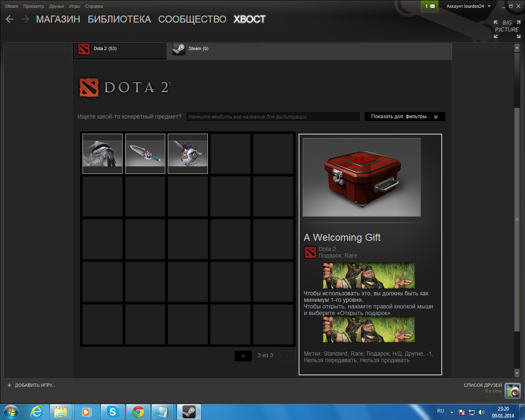Open the Просмотр menu
Image resolution: width=525 pixels, height=420 pixels.
point(34,6)
